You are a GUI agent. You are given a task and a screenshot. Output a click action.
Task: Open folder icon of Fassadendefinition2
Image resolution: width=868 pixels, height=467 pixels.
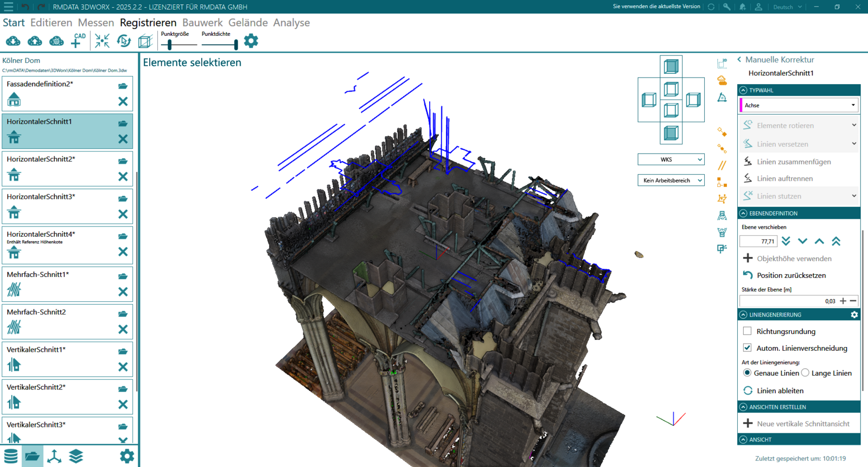[123, 86]
